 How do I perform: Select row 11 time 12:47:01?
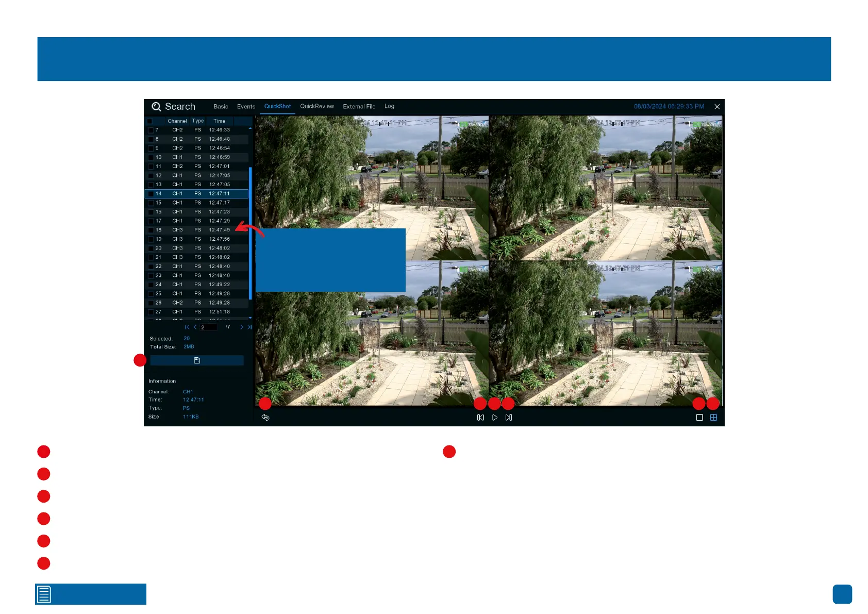coord(220,167)
